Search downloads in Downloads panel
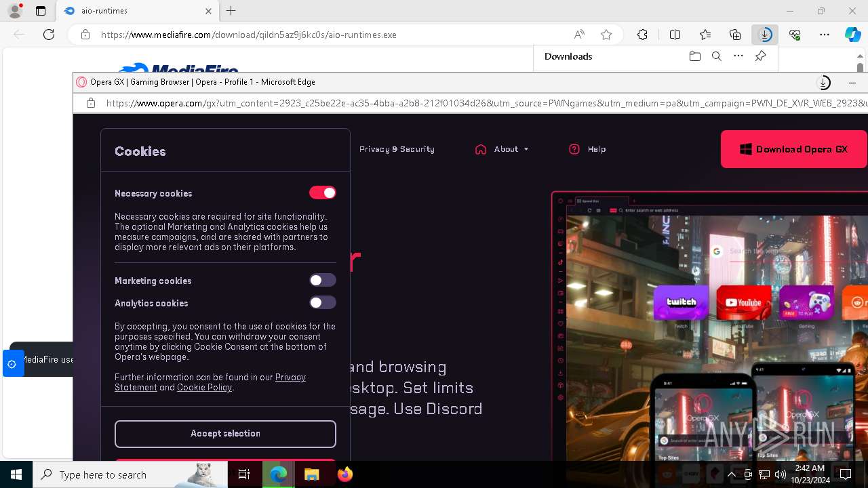Screen dimensions: 868x488 point(716,56)
